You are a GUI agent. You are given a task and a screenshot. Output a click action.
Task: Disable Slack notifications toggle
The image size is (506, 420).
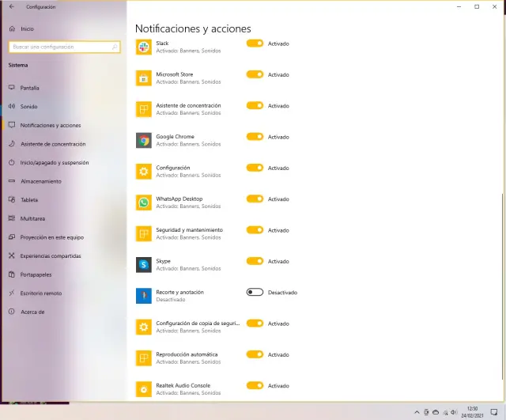click(255, 44)
